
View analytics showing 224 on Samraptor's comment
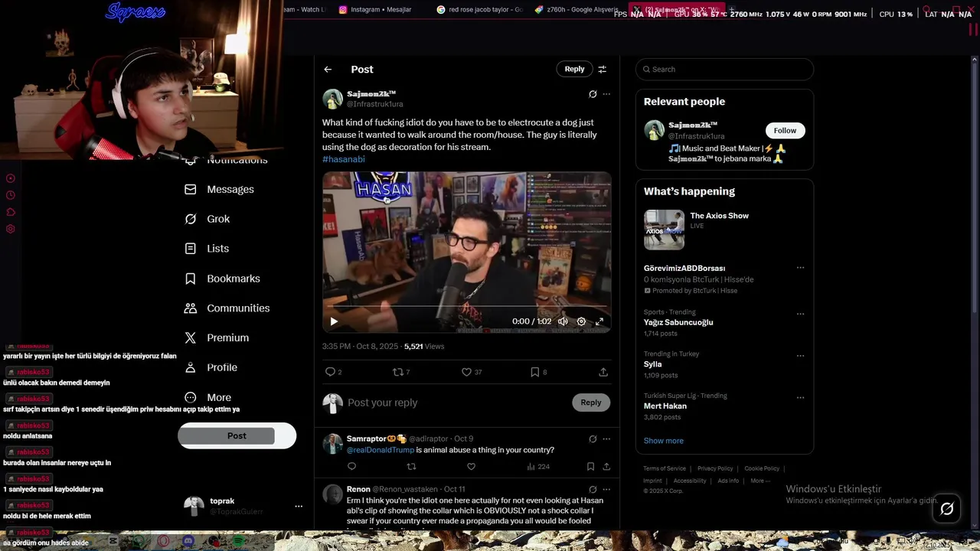tap(538, 466)
